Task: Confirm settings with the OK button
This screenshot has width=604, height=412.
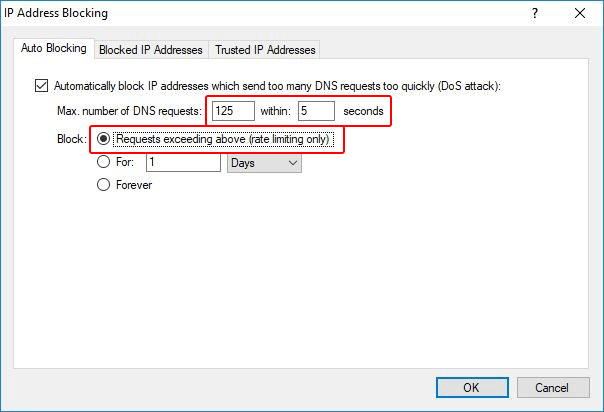Action: click(x=472, y=387)
